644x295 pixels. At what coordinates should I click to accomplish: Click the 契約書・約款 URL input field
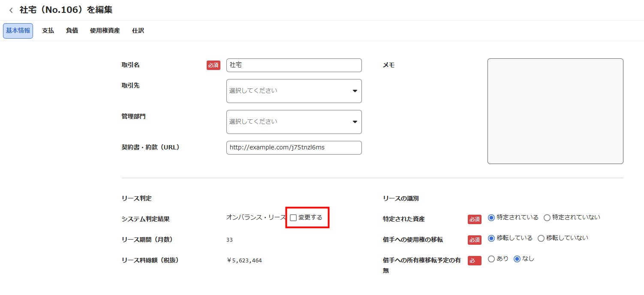coord(294,148)
